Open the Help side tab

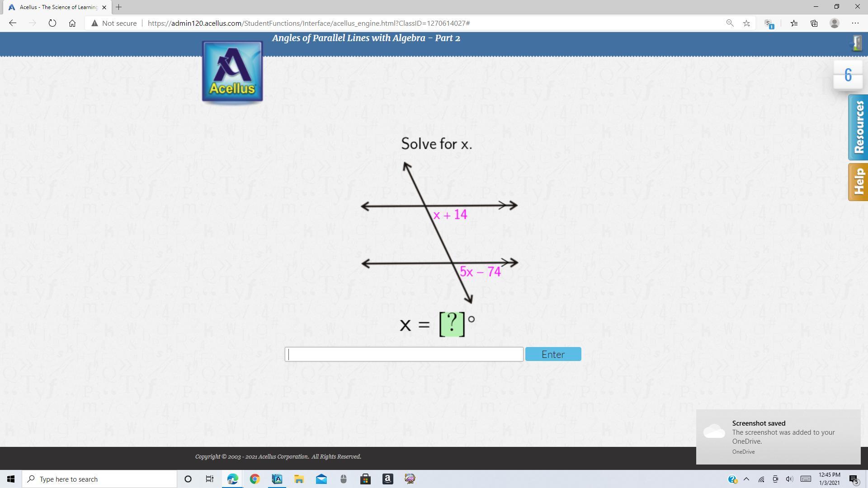[858, 182]
